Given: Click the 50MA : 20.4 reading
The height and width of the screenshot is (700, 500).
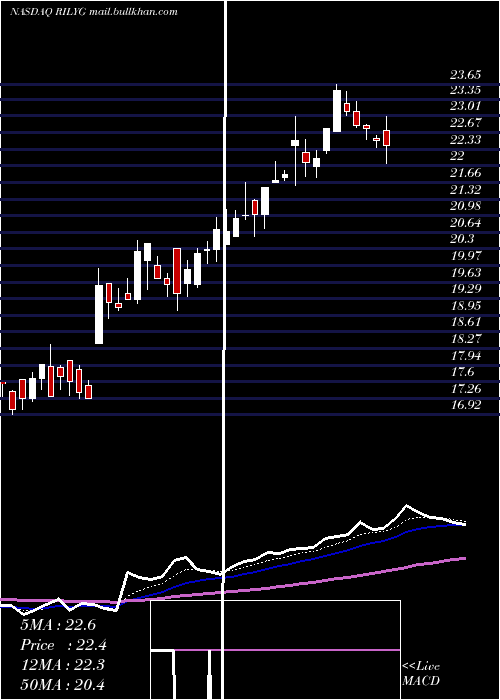Looking at the screenshot, I should (62, 684).
